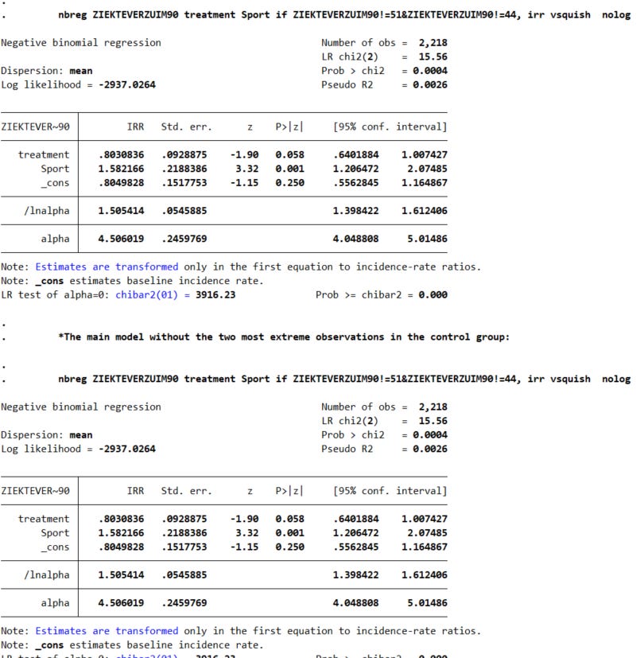
Task: Select first output's LR chi2(2) value 15.56
Action: (x=433, y=56)
